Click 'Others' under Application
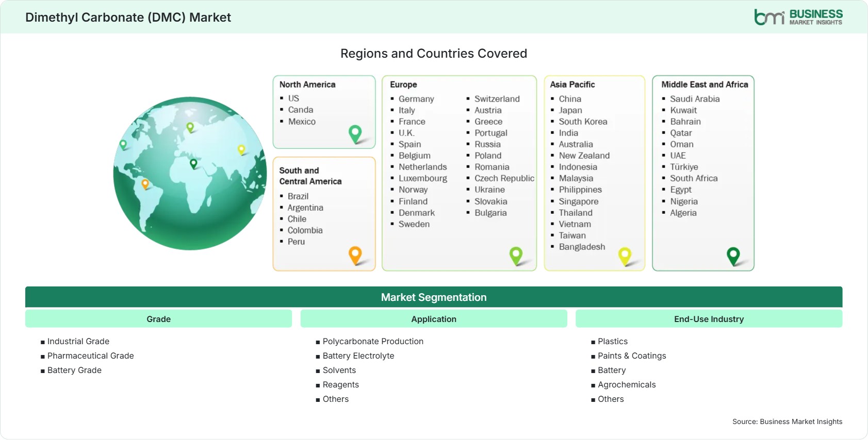The width and height of the screenshot is (868, 440). (x=336, y=399)
